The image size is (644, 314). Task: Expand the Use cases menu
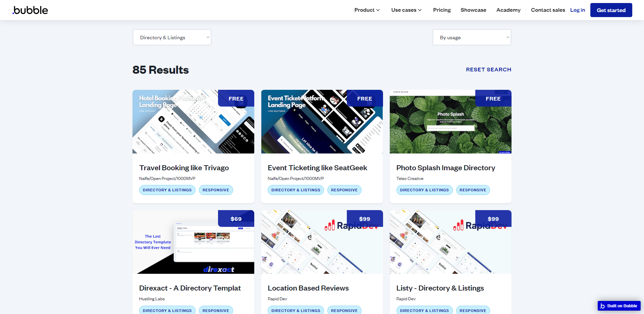406,10
